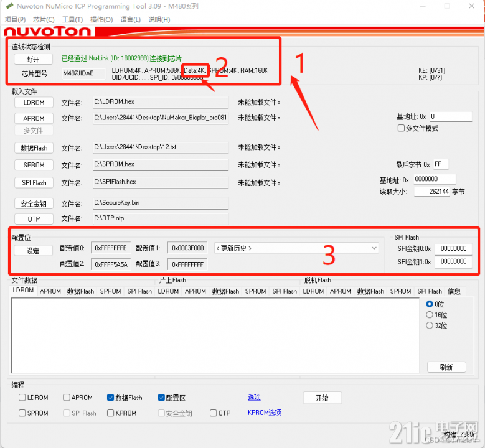Click the SPI Flash file load button
485x448 pixels.
coord(34,183)
